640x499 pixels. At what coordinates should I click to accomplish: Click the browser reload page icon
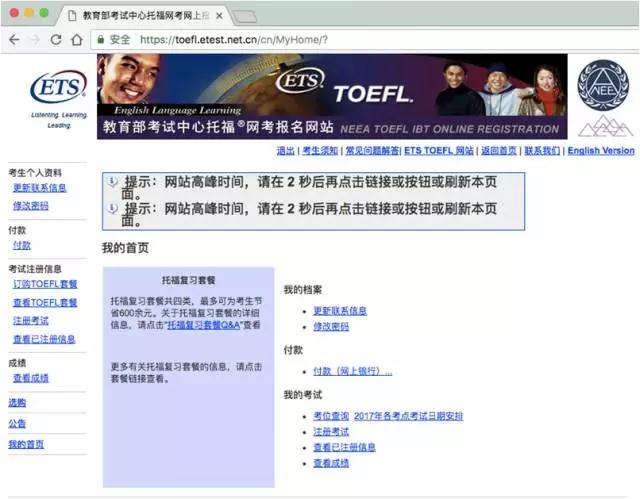pos(55,40)
